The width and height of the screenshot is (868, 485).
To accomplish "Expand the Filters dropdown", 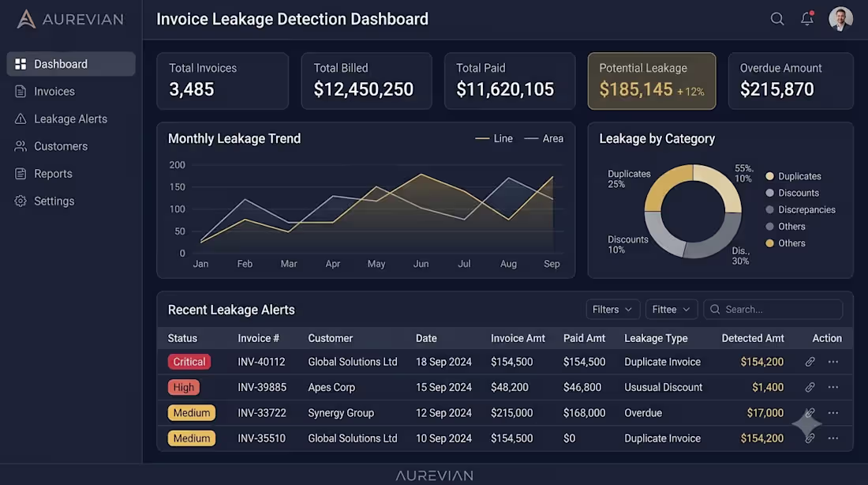I will (613, 310).
